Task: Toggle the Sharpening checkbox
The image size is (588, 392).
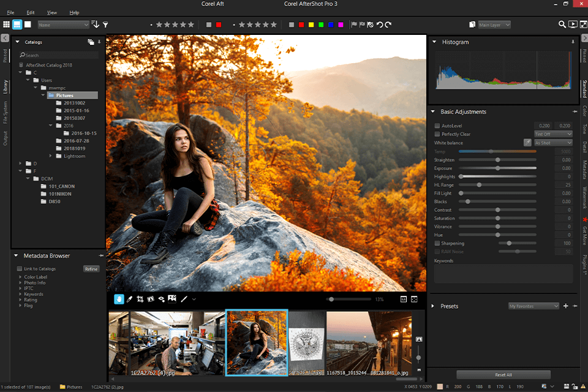Action: click(x=437, y=243)
